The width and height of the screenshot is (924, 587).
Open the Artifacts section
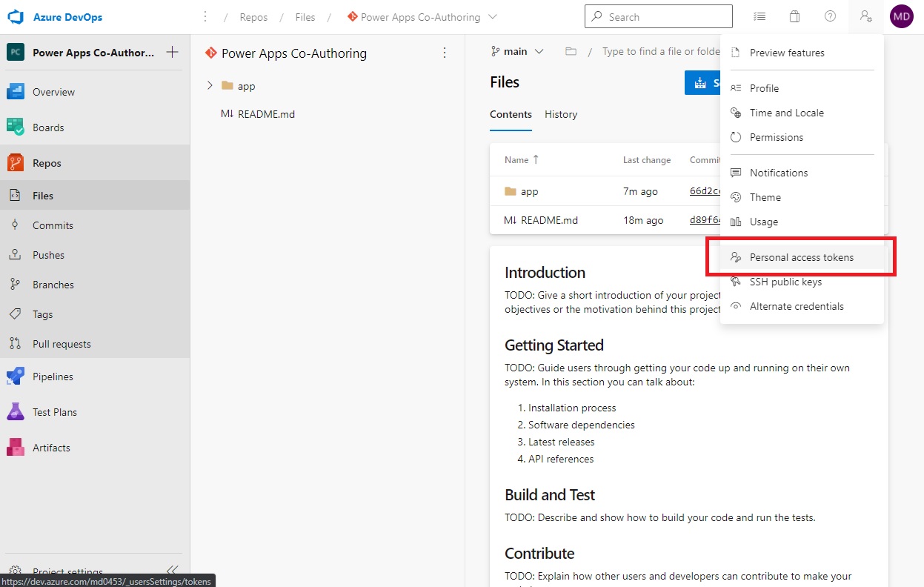pyautogui.click(x=51, y=448)
